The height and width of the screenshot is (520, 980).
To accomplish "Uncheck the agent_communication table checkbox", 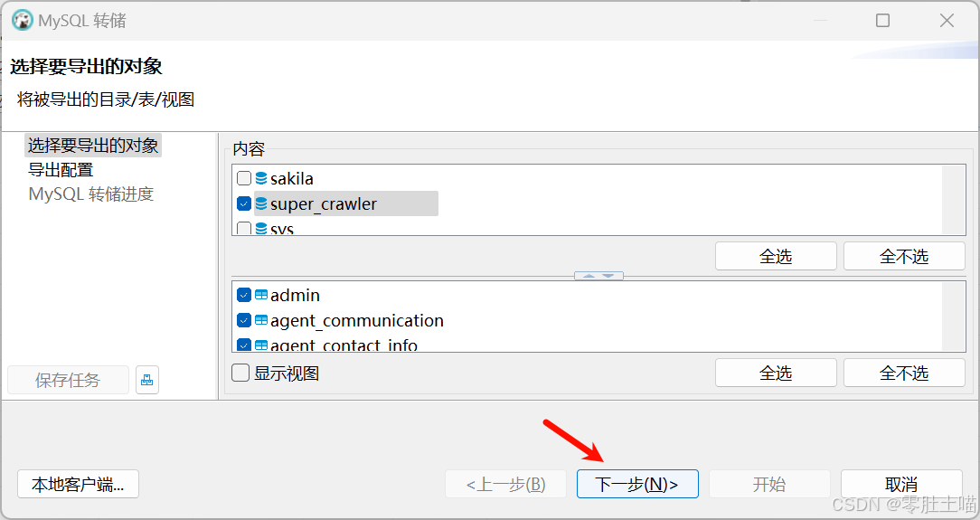I will click(244, 320).
